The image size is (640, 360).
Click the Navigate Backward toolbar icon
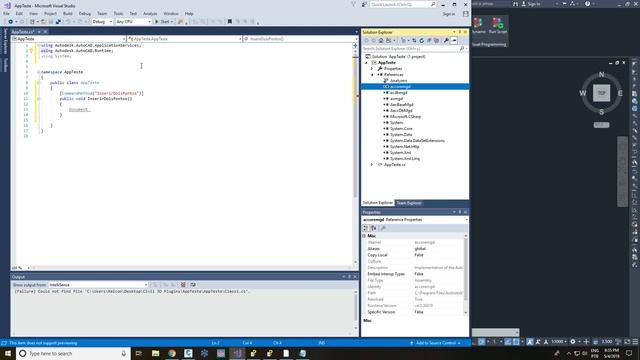click(10, 22)
